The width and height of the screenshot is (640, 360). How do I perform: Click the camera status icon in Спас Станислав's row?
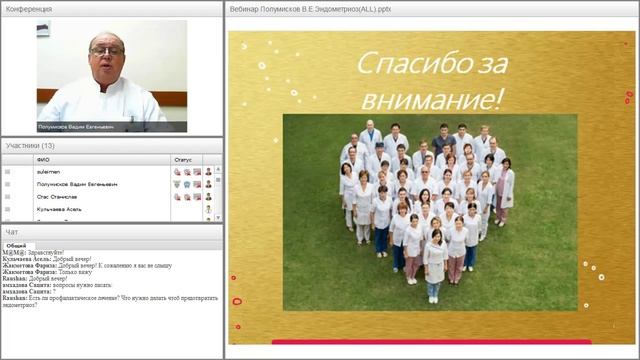coord(187,197)
